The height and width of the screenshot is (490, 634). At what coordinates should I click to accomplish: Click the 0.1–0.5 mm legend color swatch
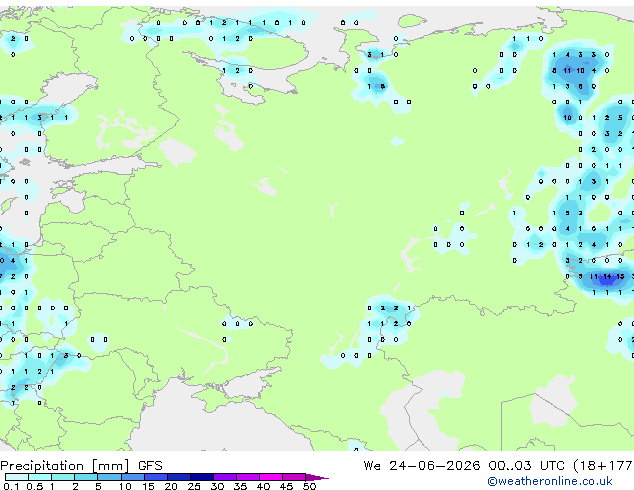point(17,477)
